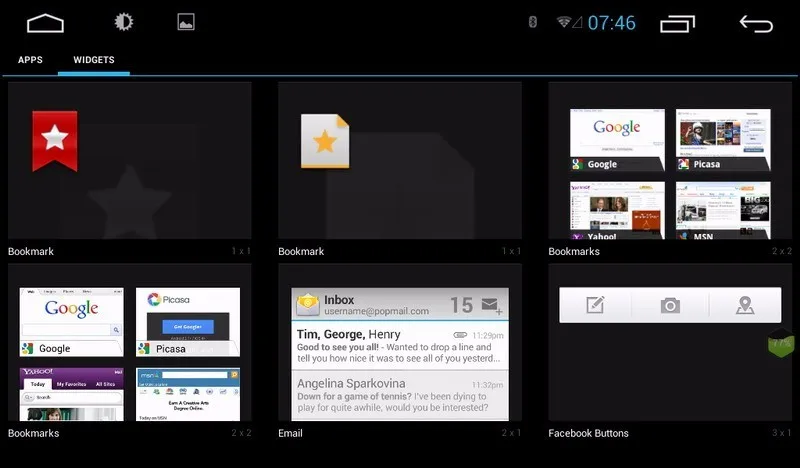This screenshot has width=800, height=468.
Task: Tap the Back arrow icon
Action: 756,23
